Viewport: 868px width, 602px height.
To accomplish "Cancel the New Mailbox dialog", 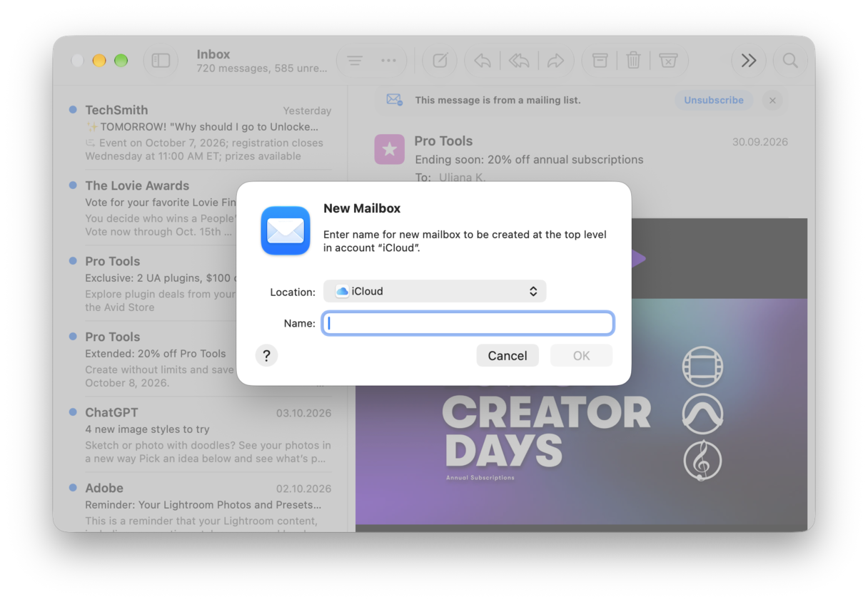I will (x=508, y=355).
